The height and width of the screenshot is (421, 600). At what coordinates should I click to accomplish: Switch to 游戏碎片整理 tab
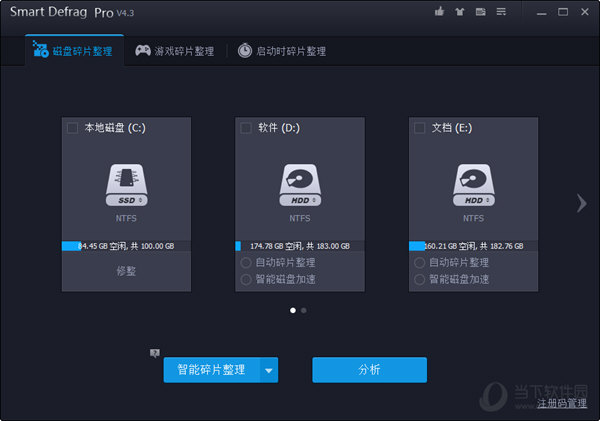click(175, 51)
